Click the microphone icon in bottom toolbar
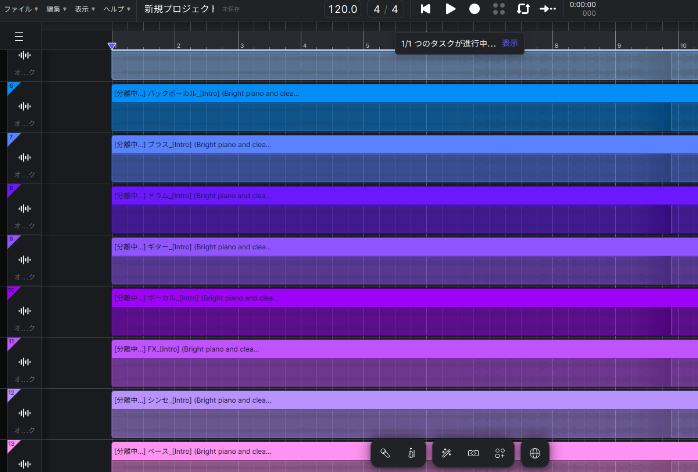Screen dimensions: 698x472 385,454
